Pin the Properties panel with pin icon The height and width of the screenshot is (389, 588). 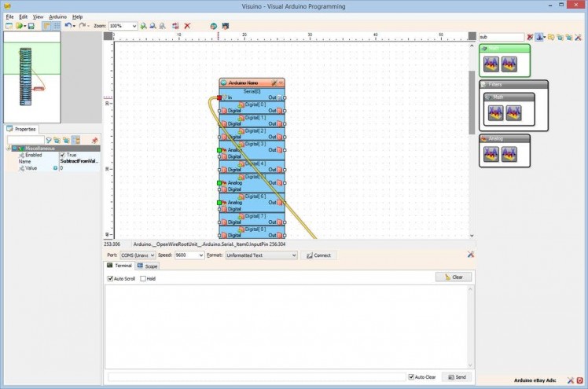coord(95,140)
